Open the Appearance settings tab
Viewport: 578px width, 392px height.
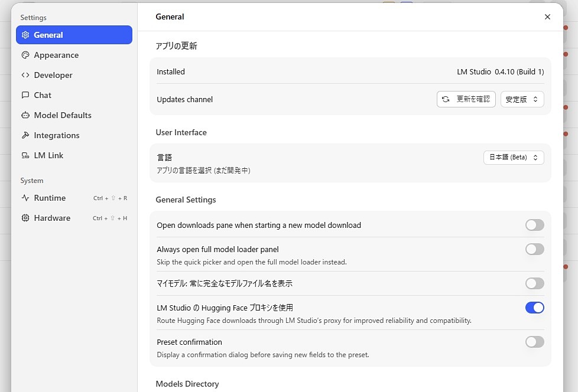tap(74, 55)
